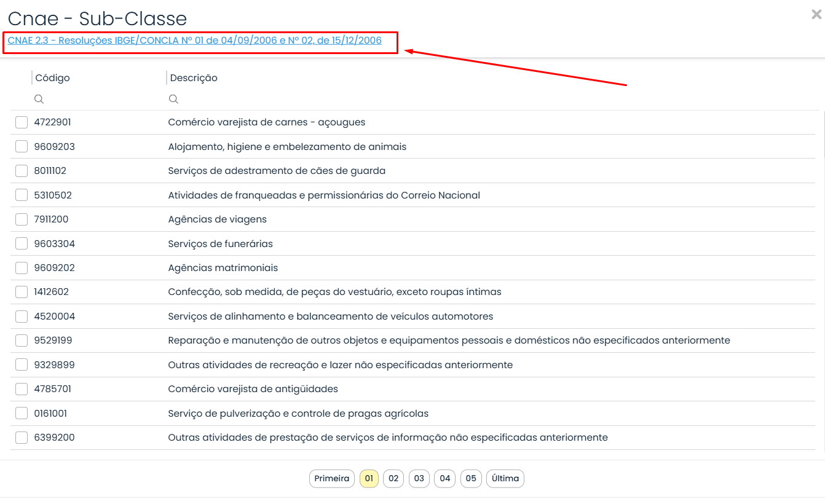Go to page 04
This screenshot has height=504, width=825.
[445, 479]
